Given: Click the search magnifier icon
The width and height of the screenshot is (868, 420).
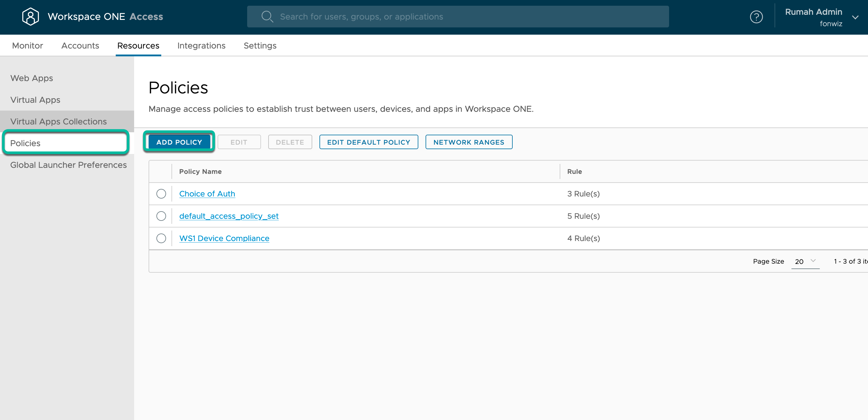Looking at the screenshot, I should coord(267,17).
